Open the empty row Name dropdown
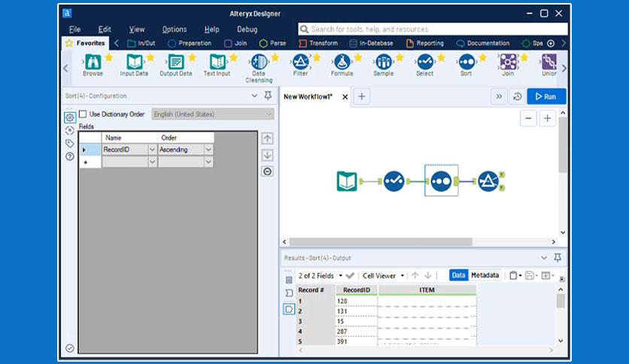 [152, 162]
